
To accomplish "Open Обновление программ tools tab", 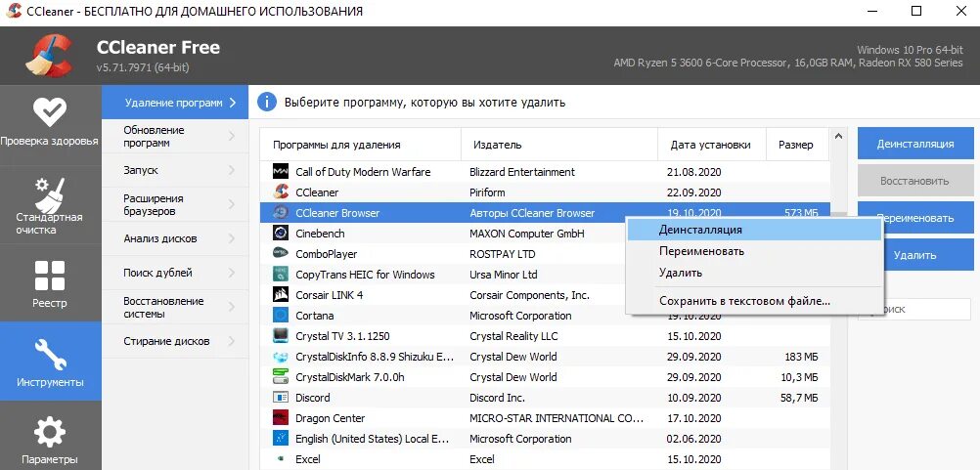I will (175, 137).
